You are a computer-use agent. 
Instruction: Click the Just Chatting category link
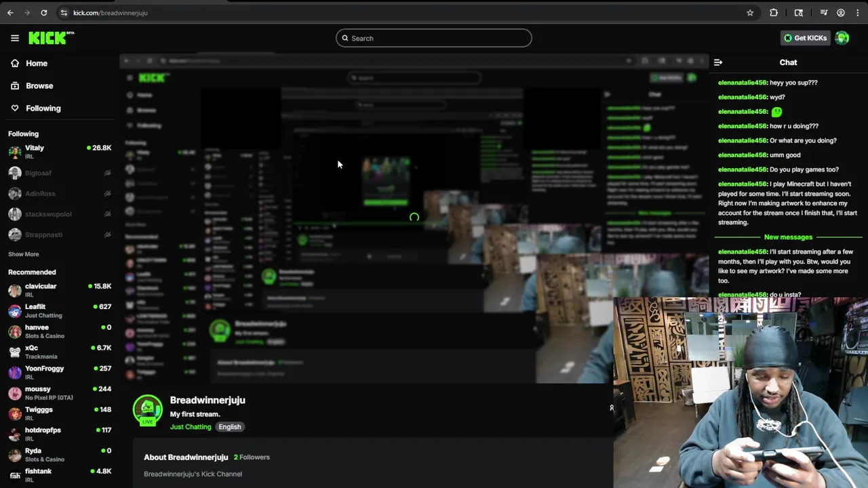[x=191, y=427]
